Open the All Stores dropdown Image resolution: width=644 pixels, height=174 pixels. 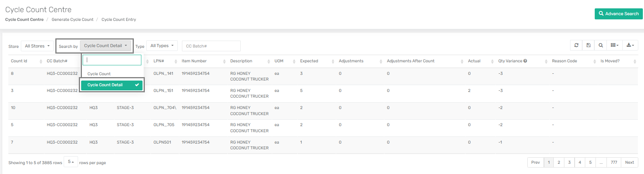[x=37, y=46]
